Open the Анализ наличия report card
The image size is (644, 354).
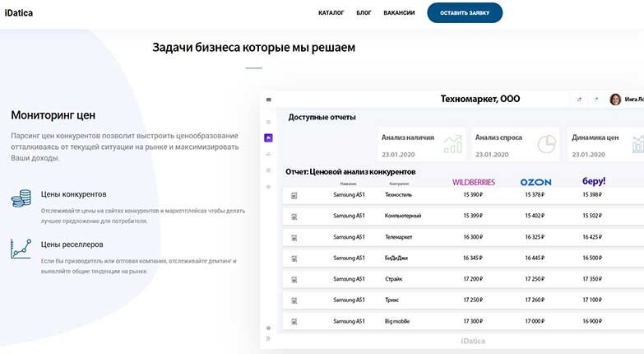click(422, 145)
